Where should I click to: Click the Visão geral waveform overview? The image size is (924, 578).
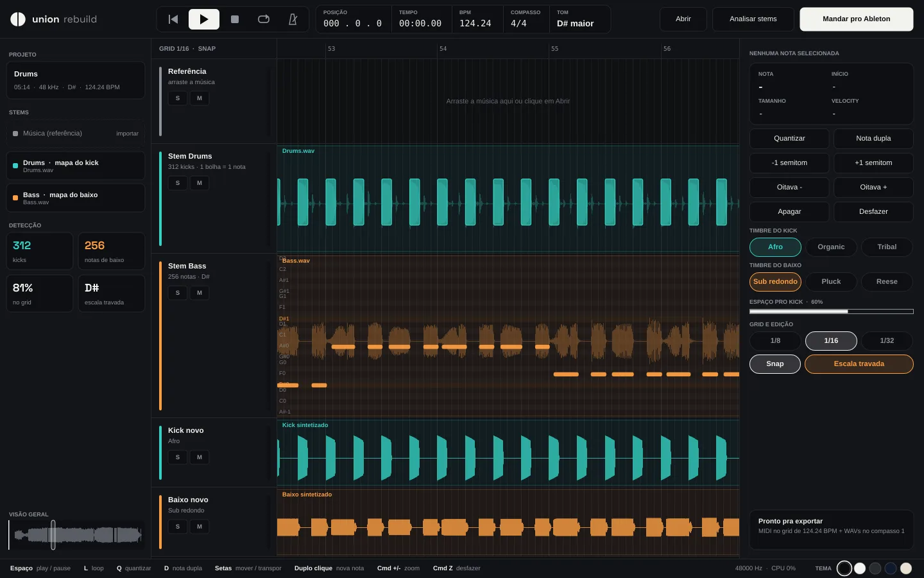coord(76,535)
